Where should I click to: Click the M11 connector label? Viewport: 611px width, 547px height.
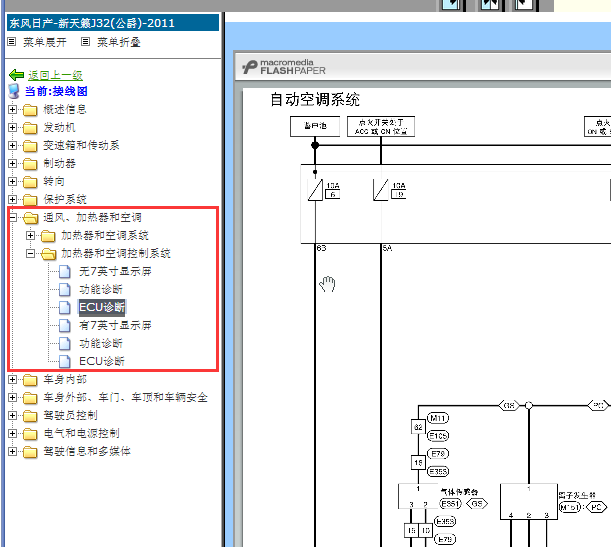[438, 418]
